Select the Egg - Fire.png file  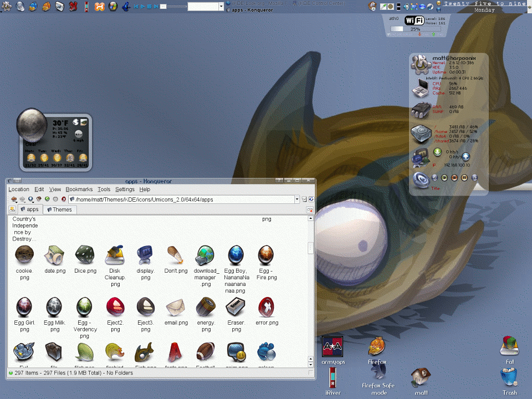point(267,263)
